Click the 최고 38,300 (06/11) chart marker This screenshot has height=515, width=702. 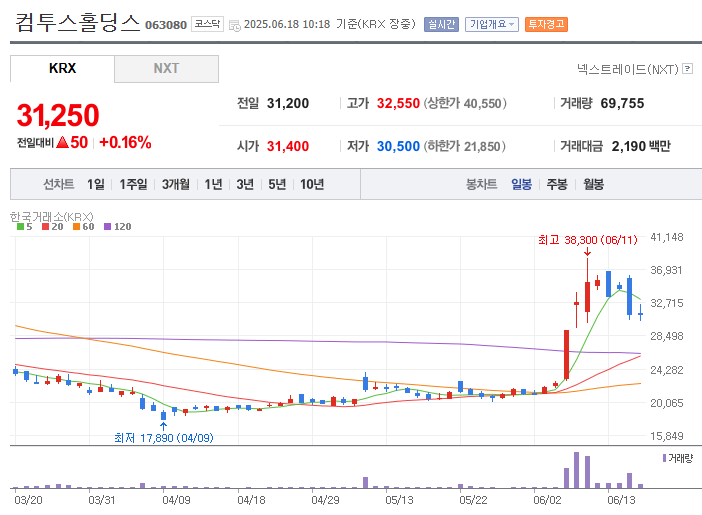pos(587,240)
